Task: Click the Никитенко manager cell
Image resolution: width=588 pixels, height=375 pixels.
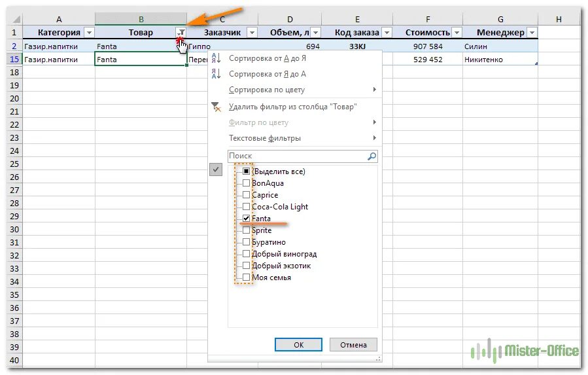Action: tap(500, 60)
